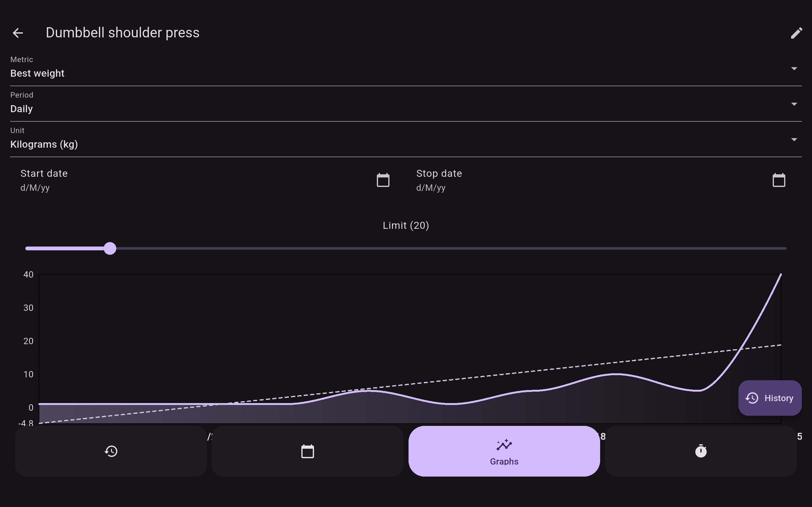The height and width of the screenshot is (507, 812).
Task: Click the 'Limit (20)' label
Action: point(406,225)
